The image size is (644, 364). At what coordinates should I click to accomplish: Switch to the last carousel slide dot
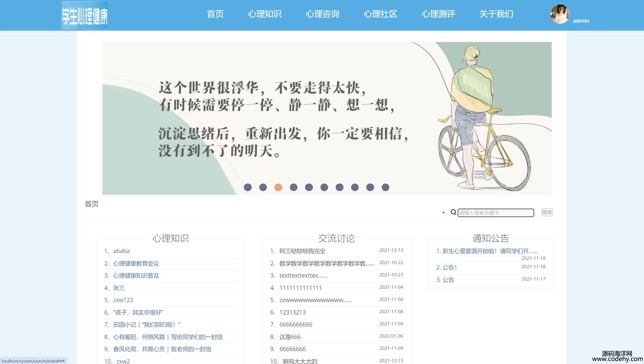point(385,187)
